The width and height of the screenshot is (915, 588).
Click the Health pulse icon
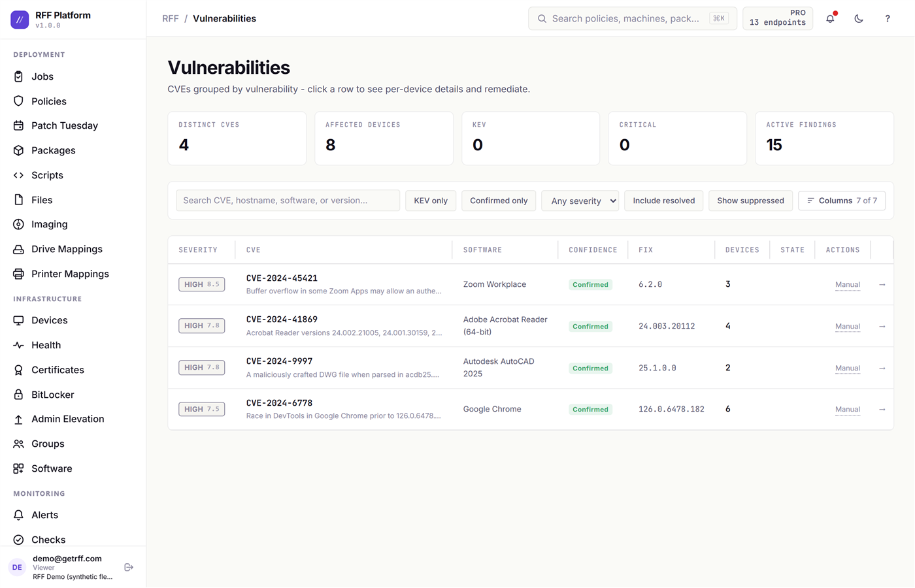point(18,345)
